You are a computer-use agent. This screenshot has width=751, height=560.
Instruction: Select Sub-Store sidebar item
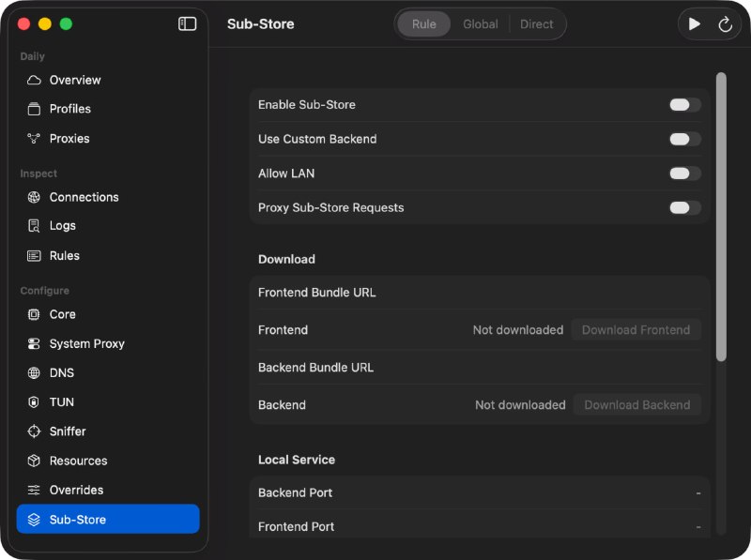tap(108, 520)
